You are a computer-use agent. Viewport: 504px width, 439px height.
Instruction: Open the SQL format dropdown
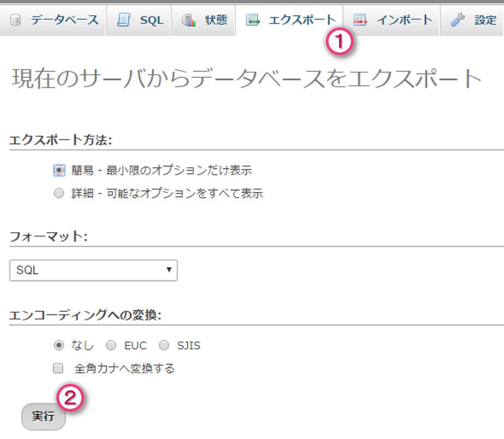pos(93,270)
